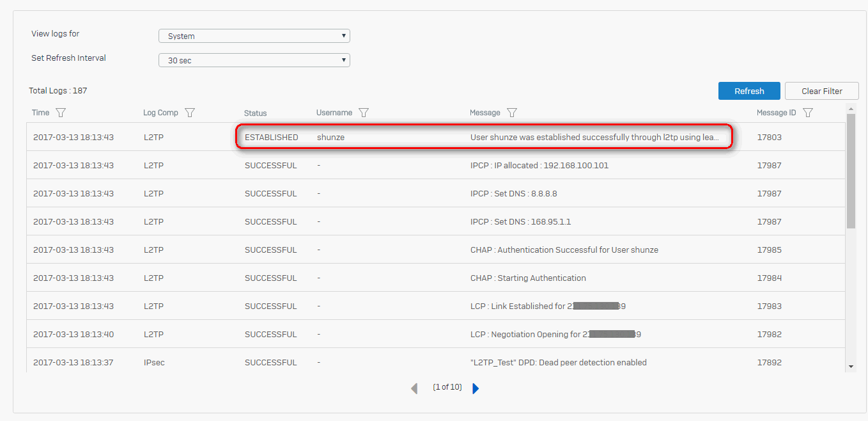Click the IPsec Dead peer detection row

coord(558,362)
